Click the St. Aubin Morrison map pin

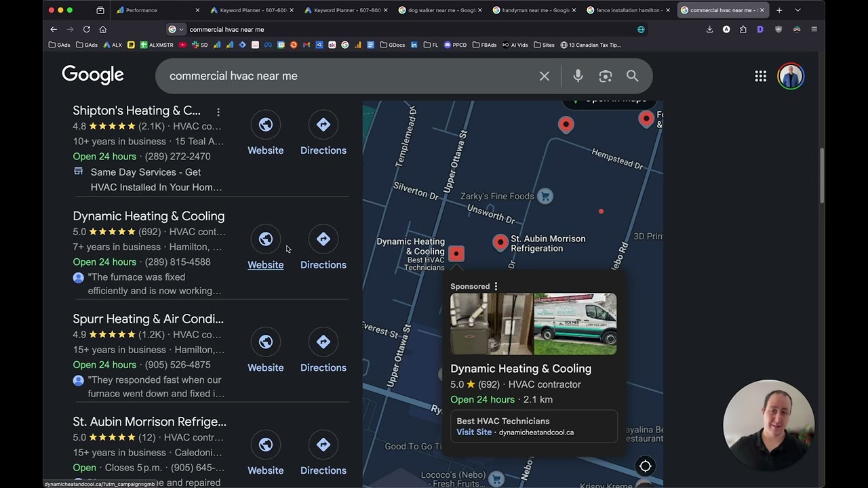(500, 243)
